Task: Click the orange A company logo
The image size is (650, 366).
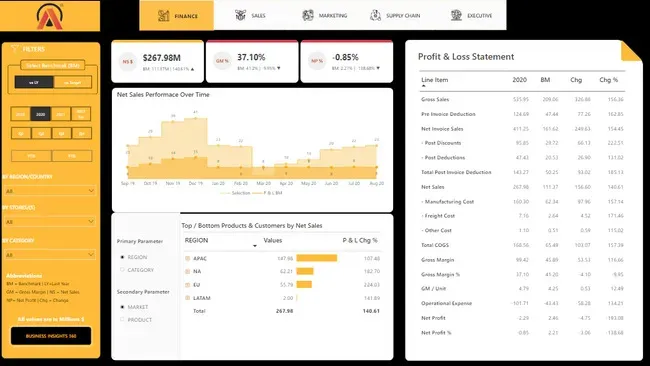Action: [x=50, y=17]
